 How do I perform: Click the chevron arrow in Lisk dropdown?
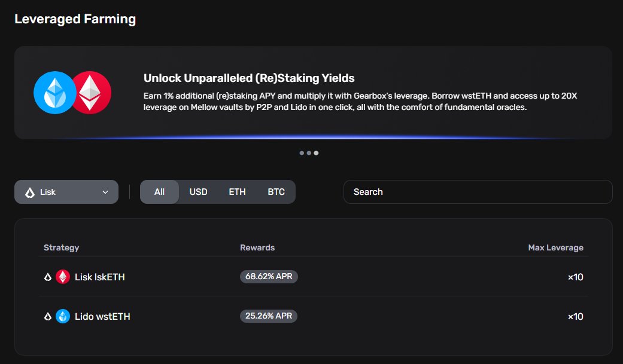point(105,192)
